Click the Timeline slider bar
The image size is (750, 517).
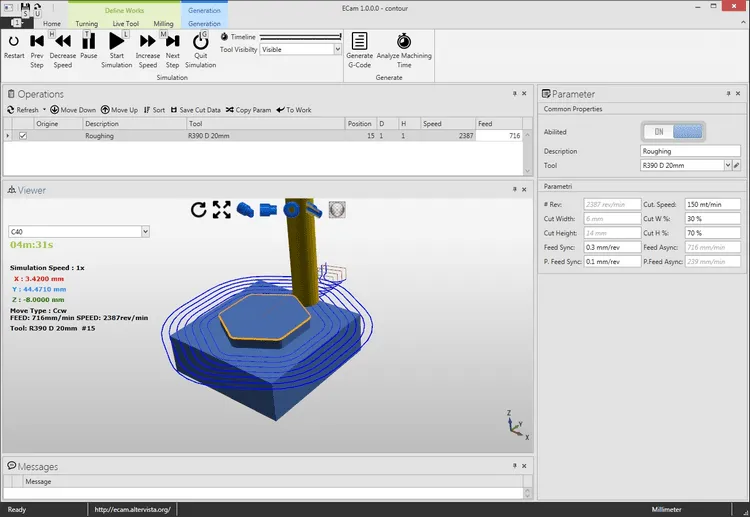(x=300, y=37)
